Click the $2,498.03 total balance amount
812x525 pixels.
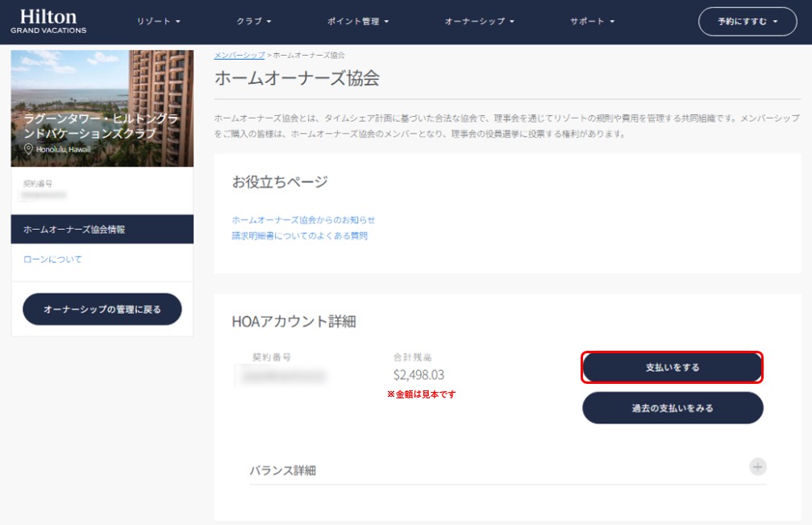tap(418, 375)
